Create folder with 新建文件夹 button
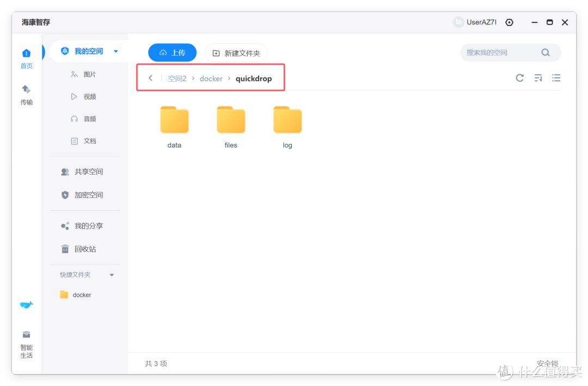The image size is (588, 386). (x=236, y=52)
